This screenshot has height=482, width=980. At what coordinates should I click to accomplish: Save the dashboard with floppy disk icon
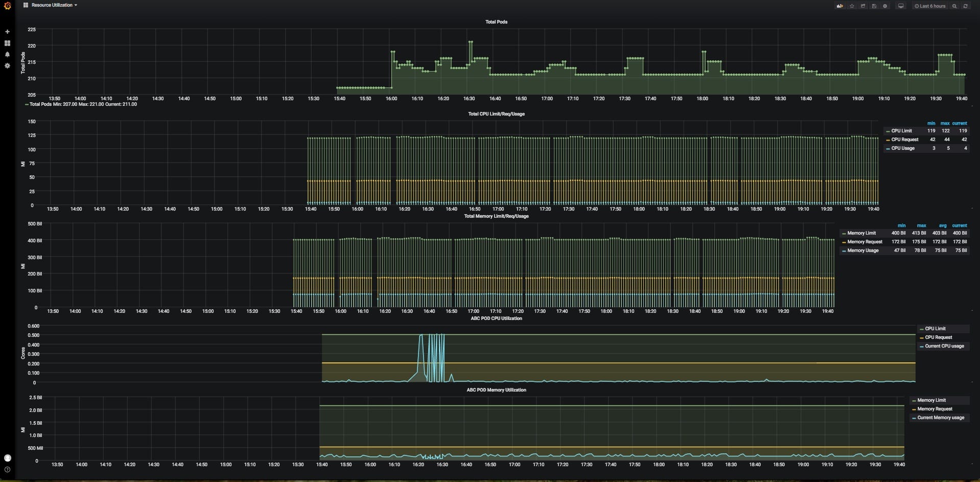(874, 6)
